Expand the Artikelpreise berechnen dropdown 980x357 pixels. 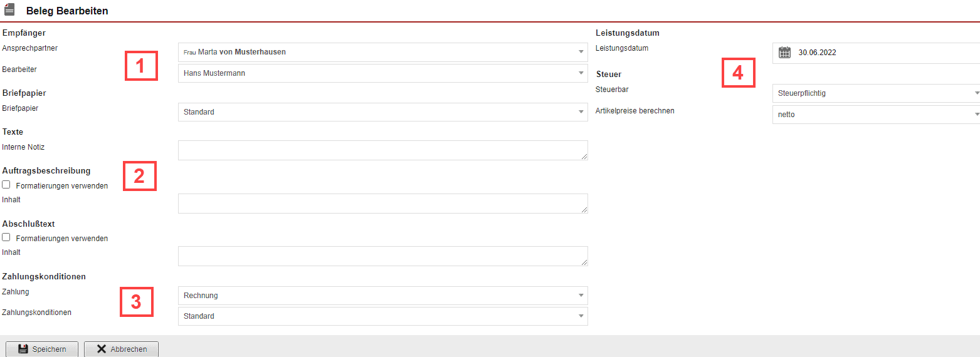875,115
